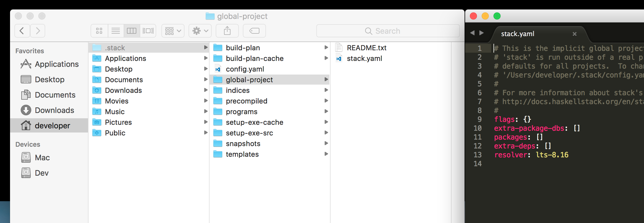Open the gear action menu
Screen dimensions: 644x223
coord(200,31)
